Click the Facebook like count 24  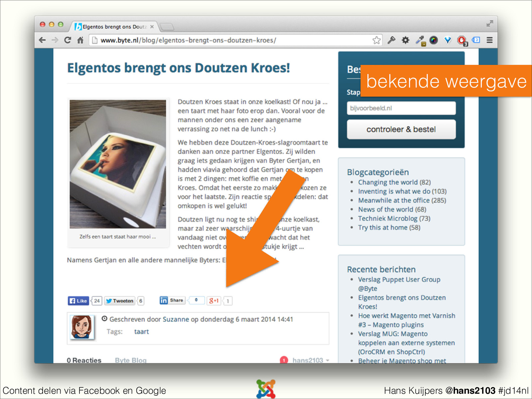[97, 301]
